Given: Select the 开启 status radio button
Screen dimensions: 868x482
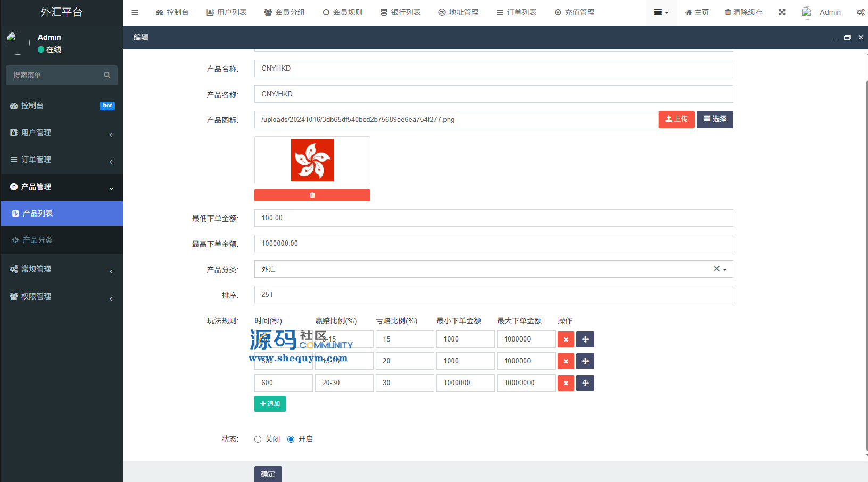Looking at the screenshot, I should [291, 439].
